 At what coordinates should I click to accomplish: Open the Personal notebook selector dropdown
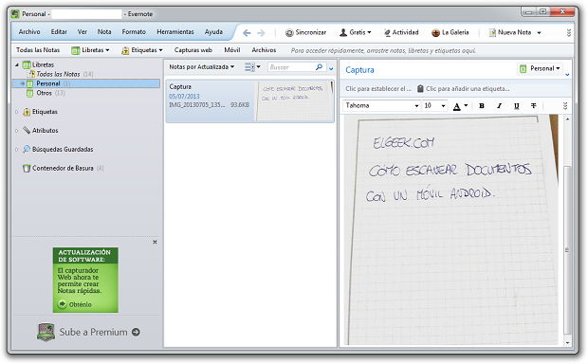click(540, 68)
